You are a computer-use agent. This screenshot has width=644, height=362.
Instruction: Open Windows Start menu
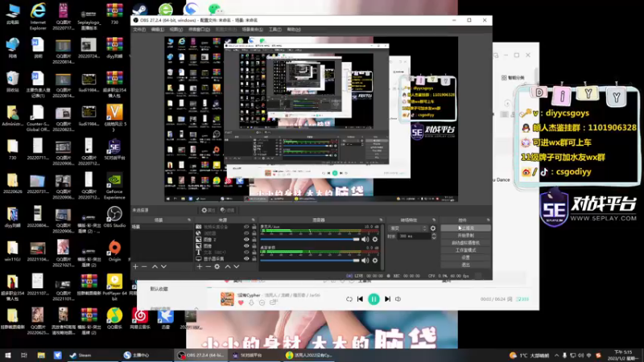(8, 356)
